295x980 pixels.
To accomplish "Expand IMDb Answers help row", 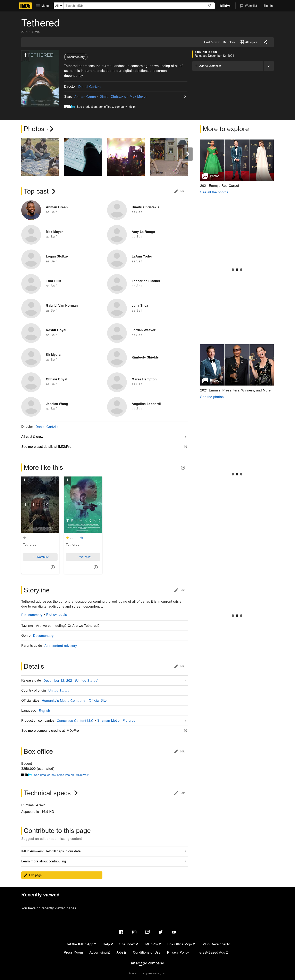I will click(104, 851).
